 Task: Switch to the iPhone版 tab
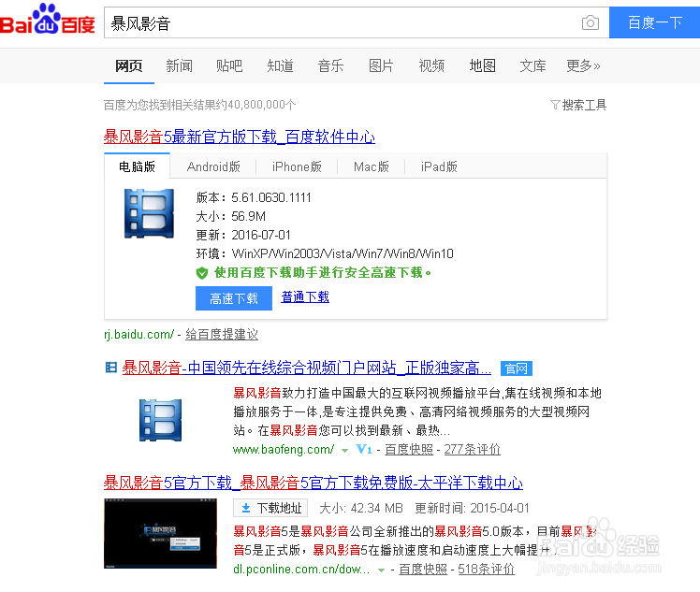(297, 166)
